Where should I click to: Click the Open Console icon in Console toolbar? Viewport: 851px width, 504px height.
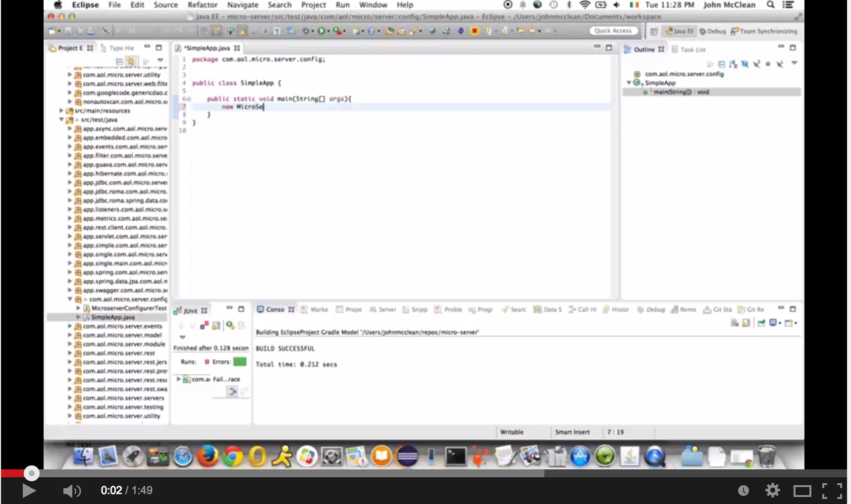(x=790, y=323)
